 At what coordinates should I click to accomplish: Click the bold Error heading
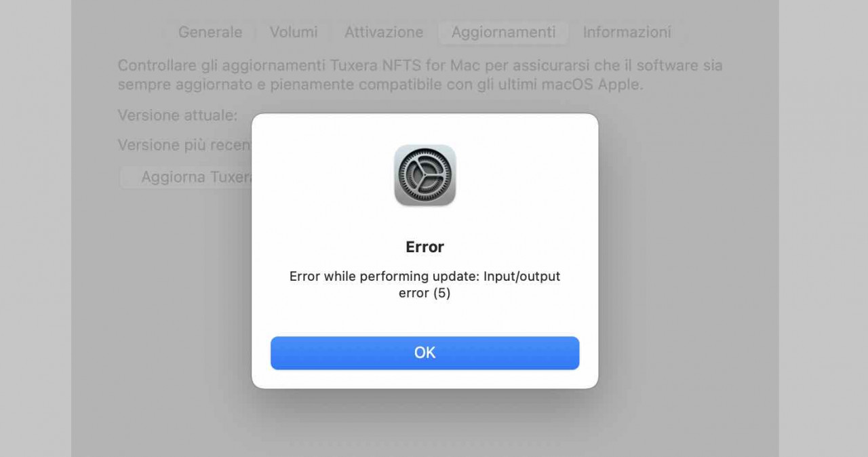pyautogui.click(x=425, y=247)
